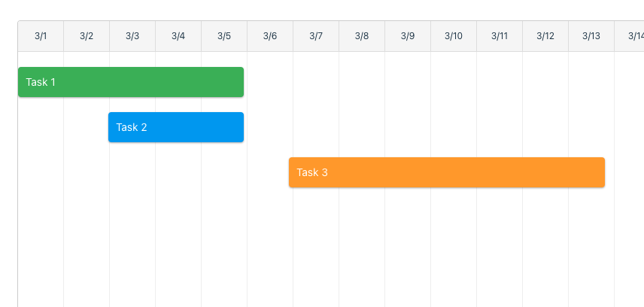Click the 3/3 date column header
Image resolution: width=644 pixels, height=307 pixels.
(132, 36)
